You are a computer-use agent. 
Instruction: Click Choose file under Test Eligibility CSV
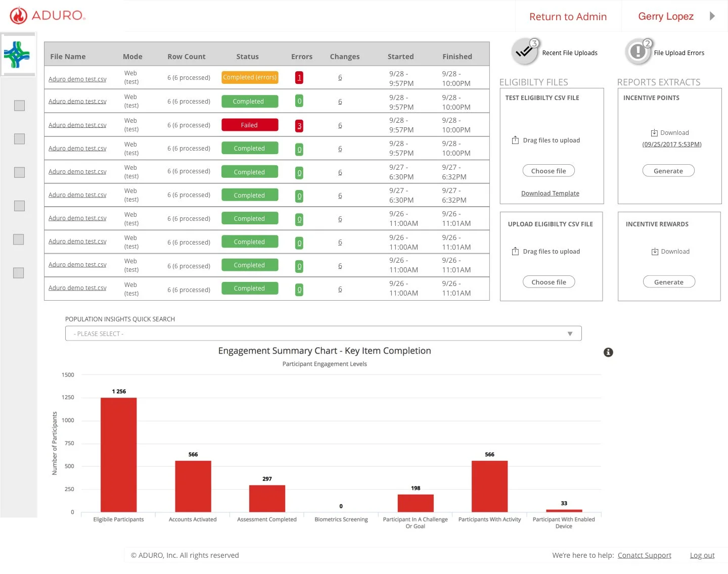pos(549,171)
